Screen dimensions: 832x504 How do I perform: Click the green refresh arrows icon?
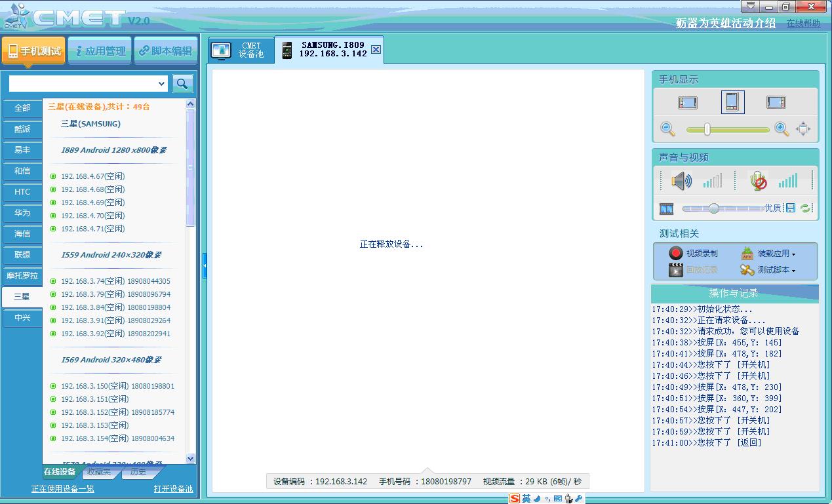pos(806,208)
